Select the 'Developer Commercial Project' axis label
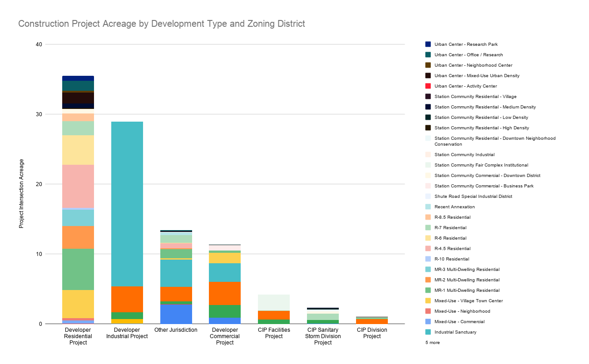 point(225,336)
